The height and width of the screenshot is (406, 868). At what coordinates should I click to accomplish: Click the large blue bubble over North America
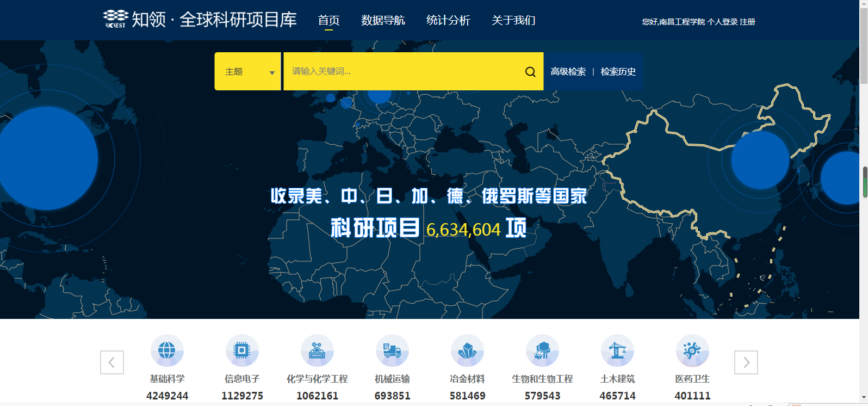click(48, 158)
